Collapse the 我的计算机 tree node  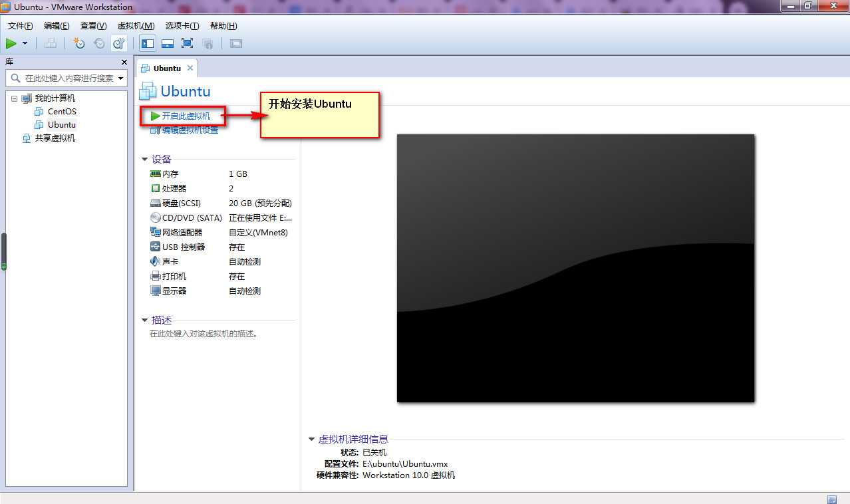point(14,98)
